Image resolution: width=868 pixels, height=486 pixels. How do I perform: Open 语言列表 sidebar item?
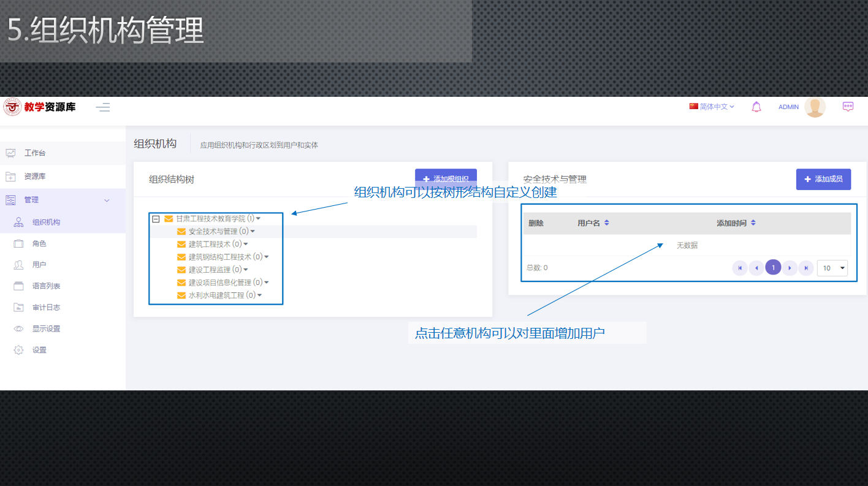63,286
